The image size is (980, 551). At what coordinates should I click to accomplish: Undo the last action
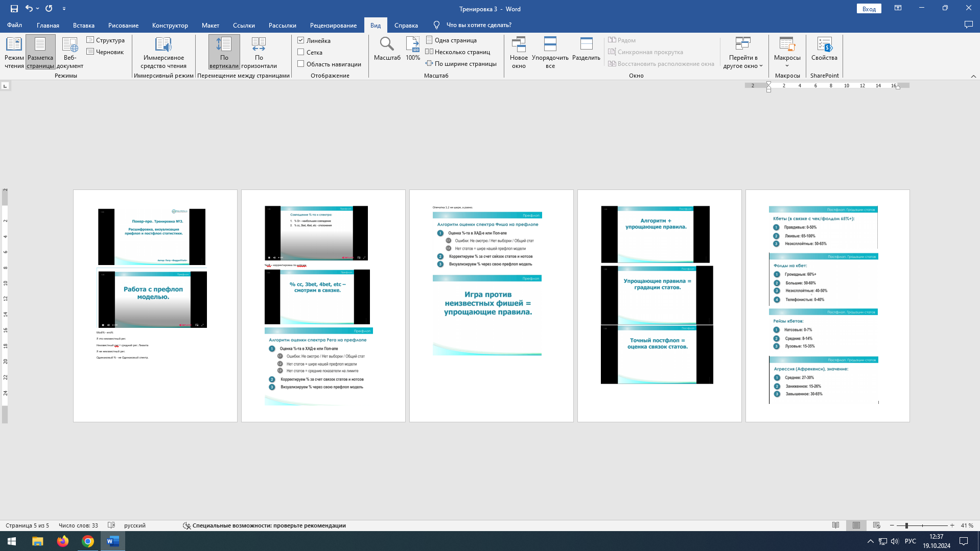[29, 9]
